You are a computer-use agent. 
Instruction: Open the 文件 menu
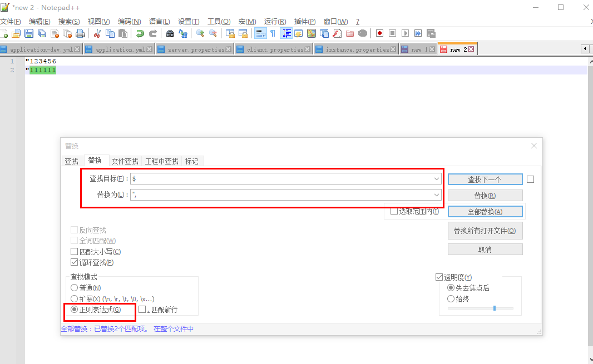[x=11, y=22]
